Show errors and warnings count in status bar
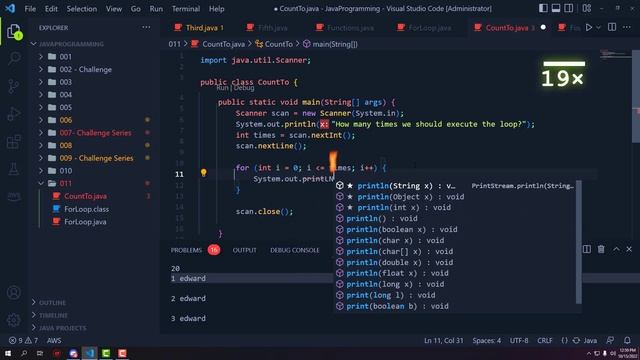Image resolution: width=640 pixels, height=360 pixels. (x=23, y=340)
